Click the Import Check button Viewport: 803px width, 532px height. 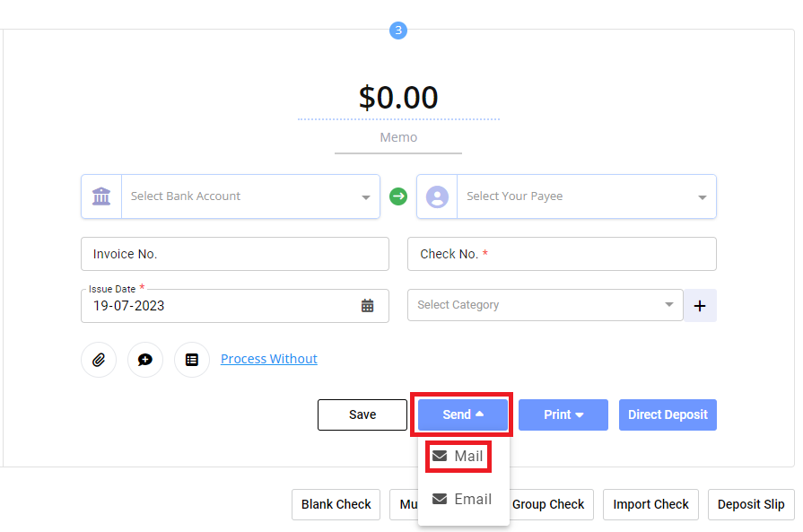pyautogui.click(x=650, y=504)
